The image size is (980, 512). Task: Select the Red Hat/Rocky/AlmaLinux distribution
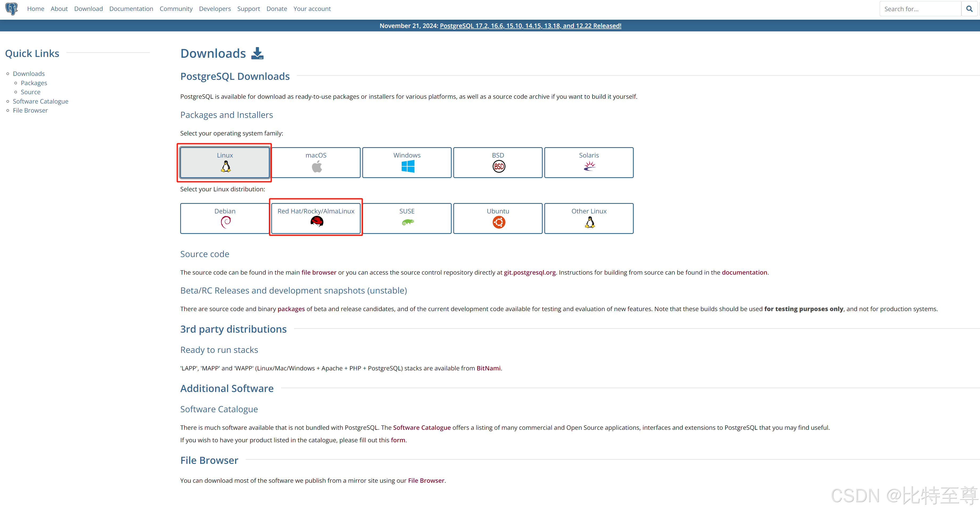(x=316, y=218)
